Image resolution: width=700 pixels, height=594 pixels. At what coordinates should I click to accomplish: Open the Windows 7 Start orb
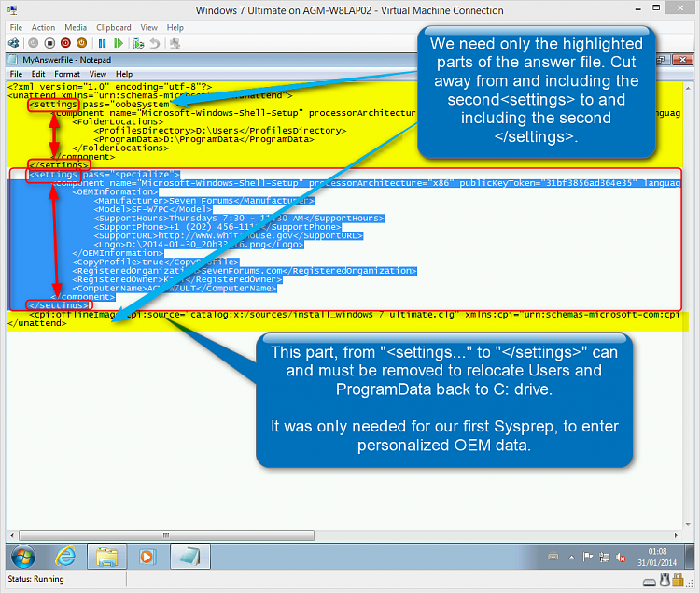[x=23, y=557]
